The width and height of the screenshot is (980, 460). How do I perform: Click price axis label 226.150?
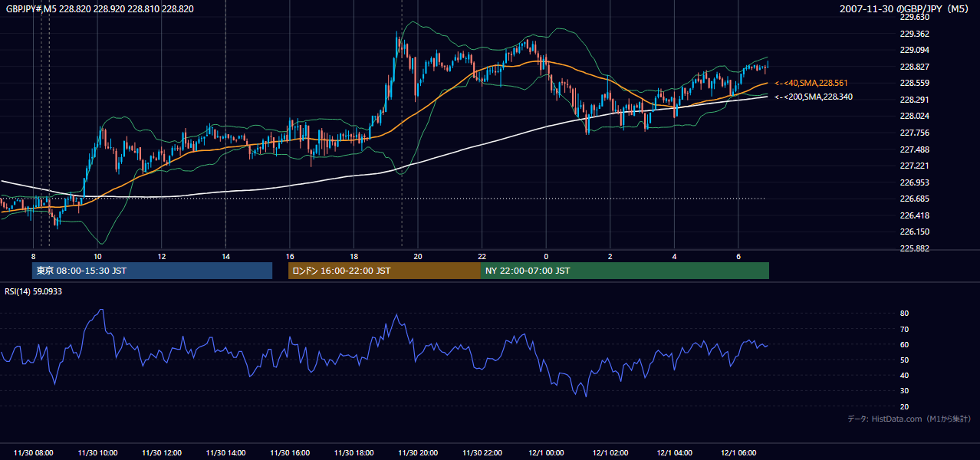click(914, 232)
